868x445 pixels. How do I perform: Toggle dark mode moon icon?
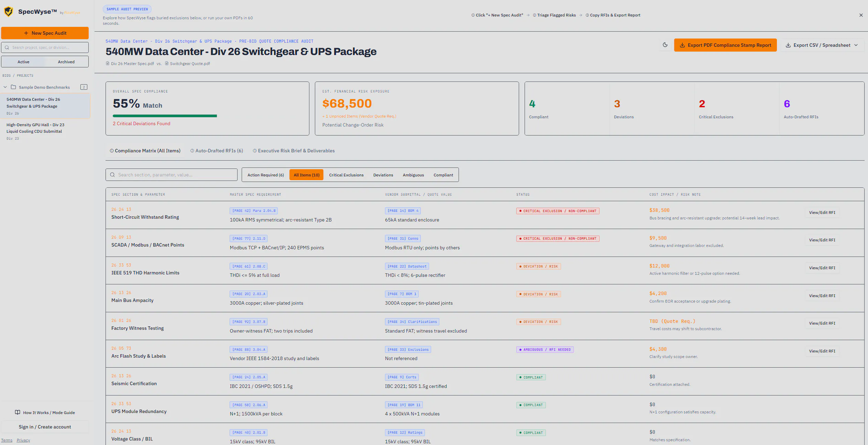click(x=665, y=45)
